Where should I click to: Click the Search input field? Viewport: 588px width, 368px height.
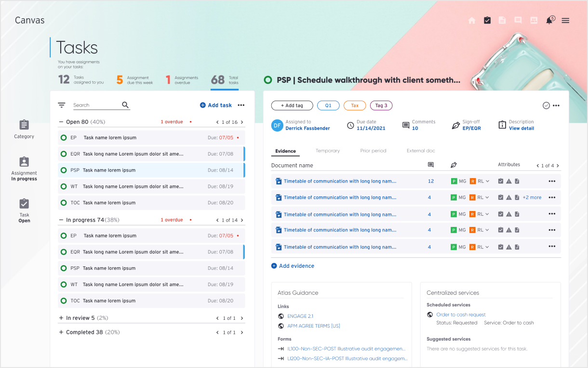(95, 105)
